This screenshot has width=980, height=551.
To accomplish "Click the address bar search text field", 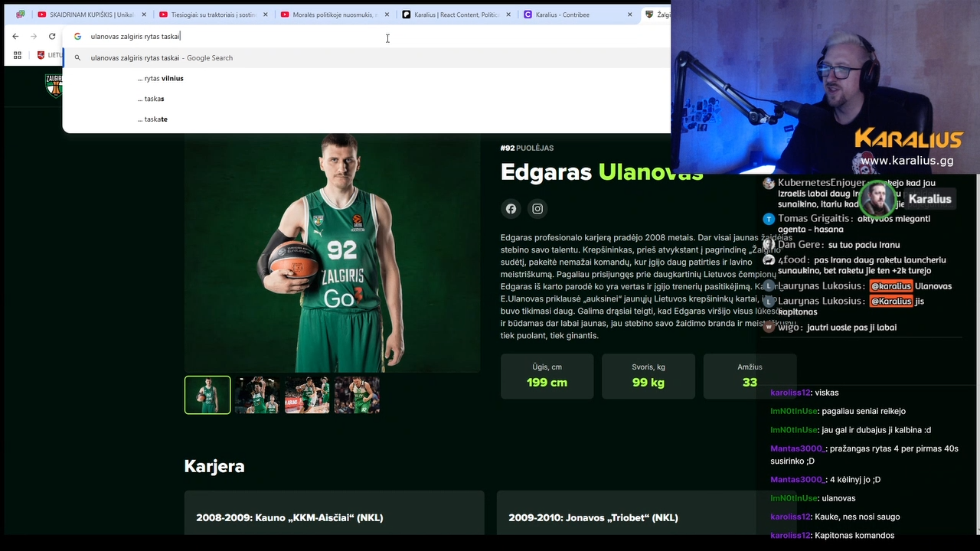I will [230, 36].
